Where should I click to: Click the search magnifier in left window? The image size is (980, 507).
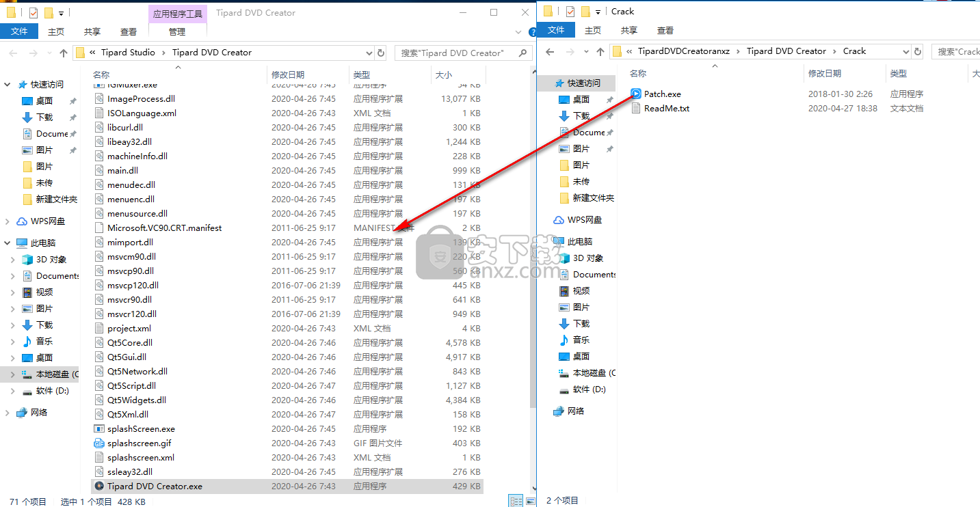523,53
